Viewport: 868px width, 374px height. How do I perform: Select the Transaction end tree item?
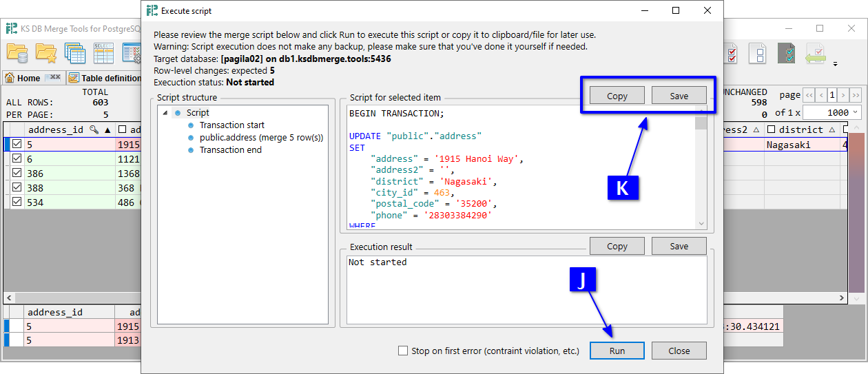coord(230,149)
